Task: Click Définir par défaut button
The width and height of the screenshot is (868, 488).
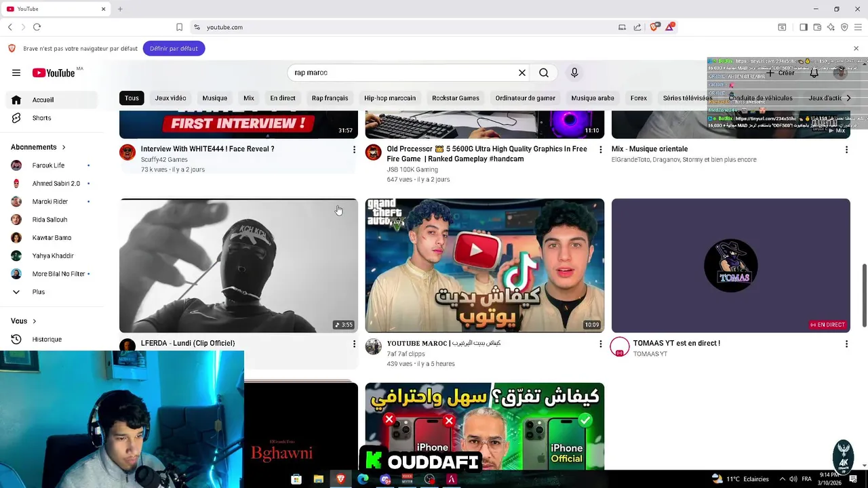Action: 174,49
